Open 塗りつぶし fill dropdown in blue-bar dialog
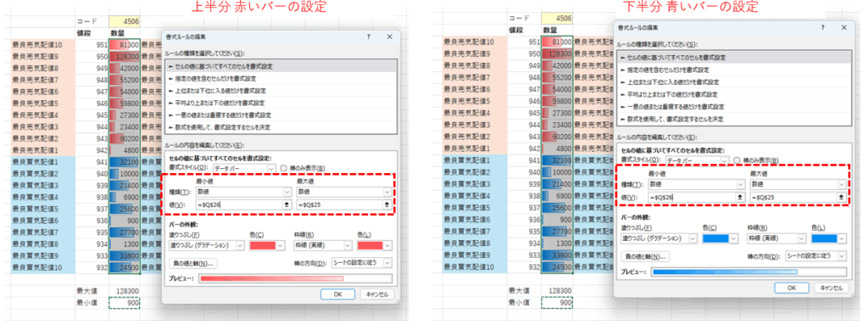The image size is (868, 325). click(x=659, y=238)
